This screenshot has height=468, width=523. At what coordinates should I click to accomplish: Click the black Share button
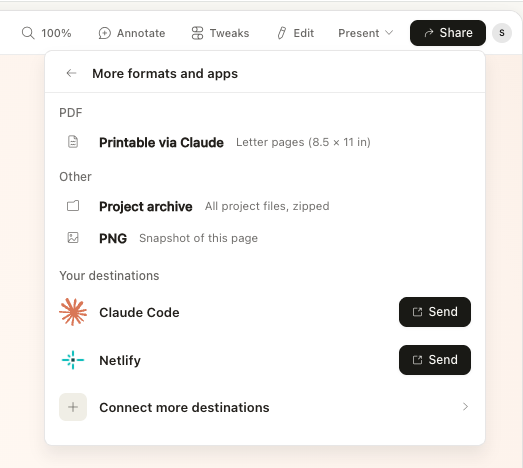[448, 33]
